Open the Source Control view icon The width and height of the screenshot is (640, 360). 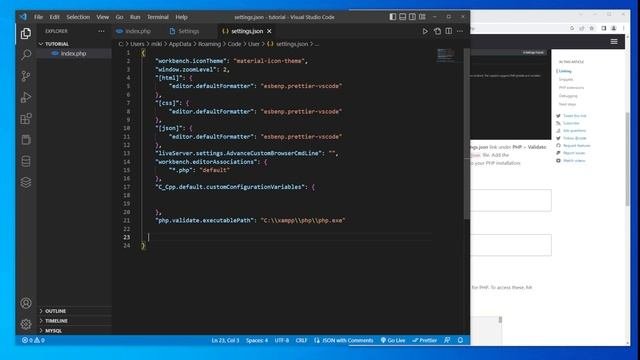click(26, 76)
